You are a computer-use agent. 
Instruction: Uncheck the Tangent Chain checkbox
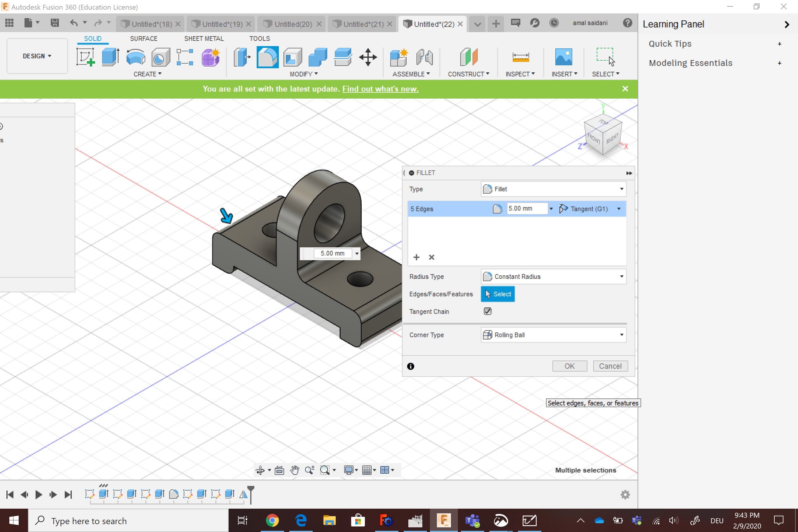coord(488,311)
